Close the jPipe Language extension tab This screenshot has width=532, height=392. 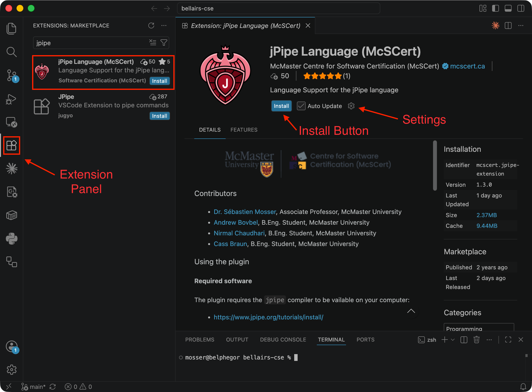point(308,26)
